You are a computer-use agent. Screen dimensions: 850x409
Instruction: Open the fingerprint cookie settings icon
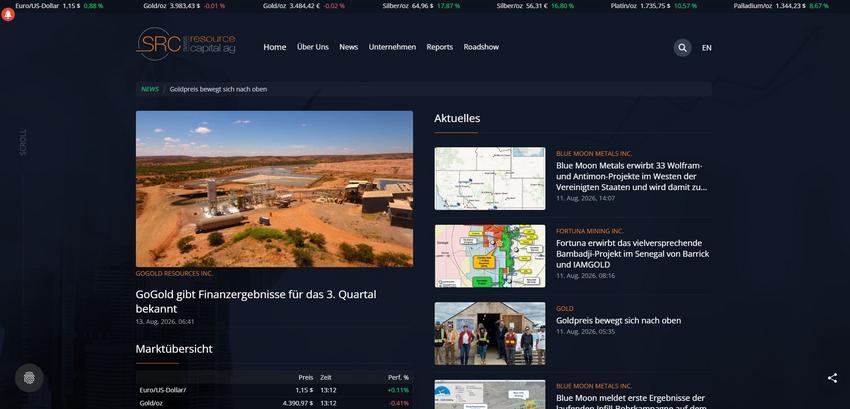click(x=29, y=378)
